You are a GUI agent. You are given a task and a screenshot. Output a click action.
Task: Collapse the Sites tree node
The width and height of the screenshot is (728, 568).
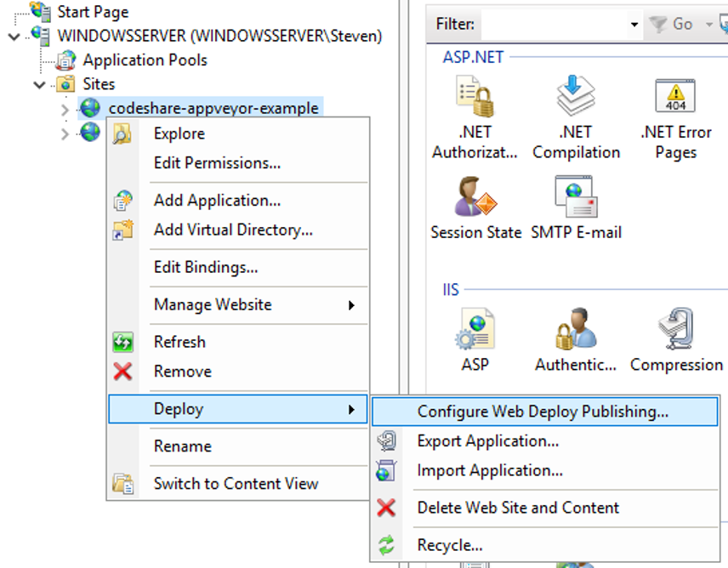point(39,84)
